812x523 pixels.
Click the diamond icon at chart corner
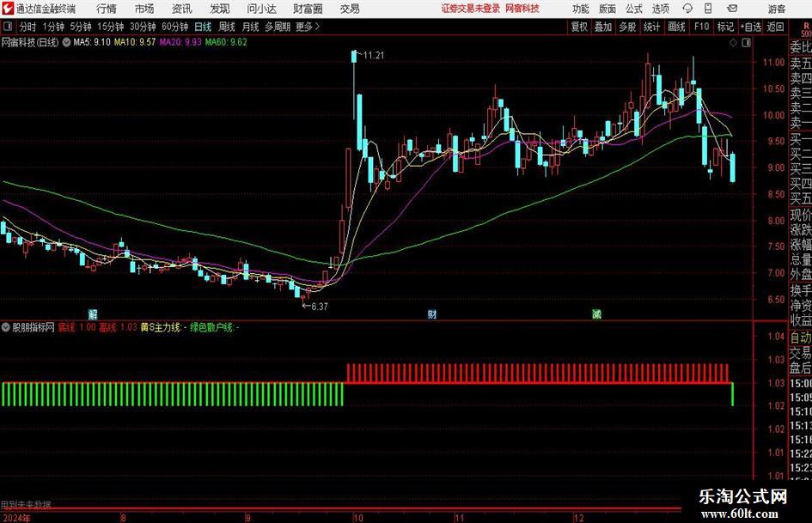(x=733, y=43)
